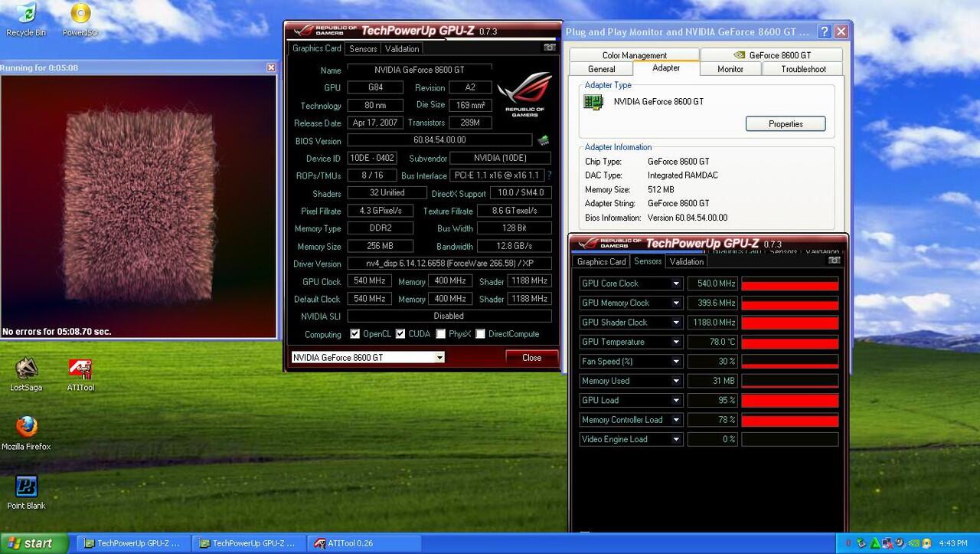980x554 pixels.
Task: Click the screenshot camera icon in GPU-Z Graphics Card window
Action: [549, 48]
